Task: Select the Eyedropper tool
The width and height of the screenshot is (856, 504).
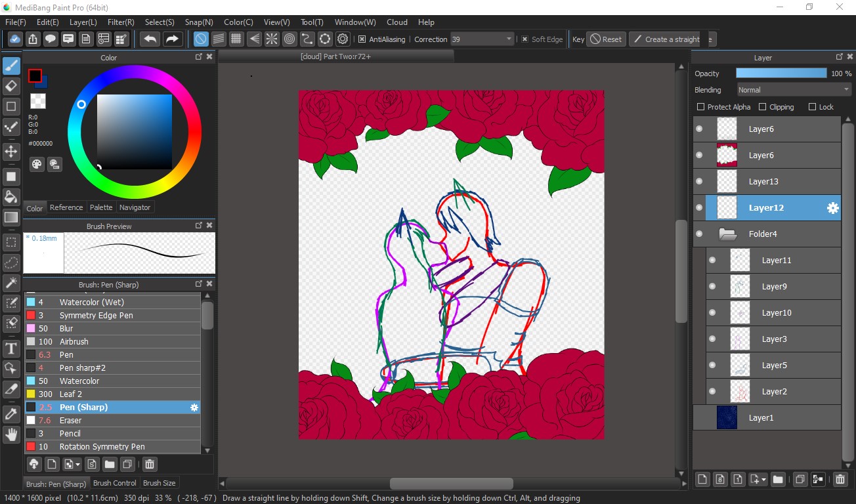Action: point(11,413)
